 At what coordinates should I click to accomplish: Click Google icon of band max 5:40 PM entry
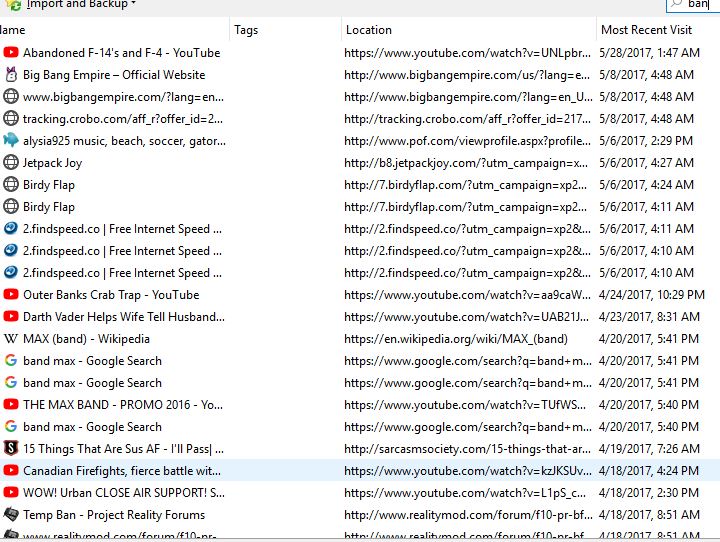coord(11,427)
